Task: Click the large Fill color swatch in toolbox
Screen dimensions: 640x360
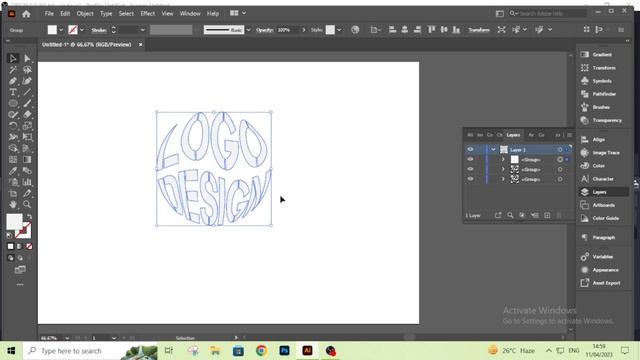Action: click(14, 222)
